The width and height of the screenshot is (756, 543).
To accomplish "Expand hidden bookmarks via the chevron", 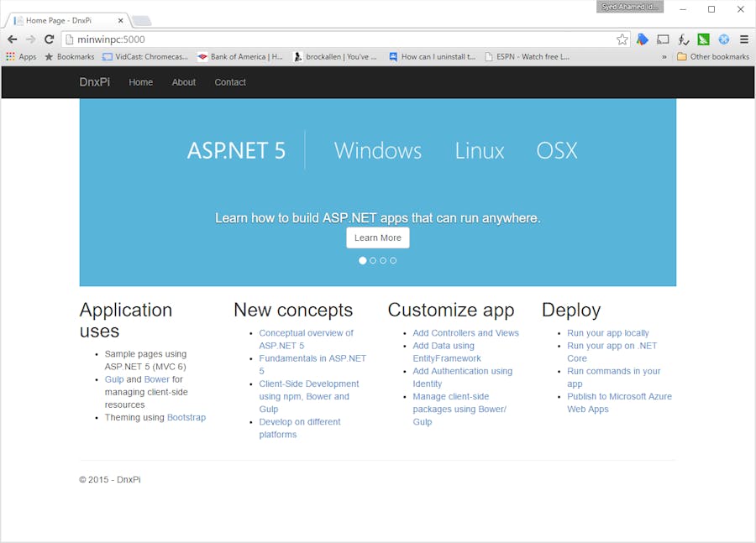I will tap(664, 56).
